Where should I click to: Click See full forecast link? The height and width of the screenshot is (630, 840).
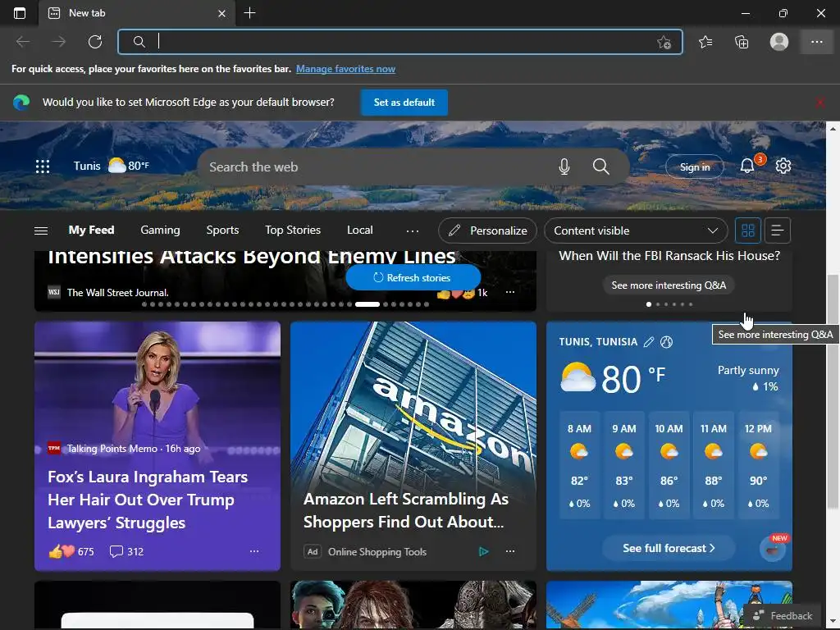(x=669, y=548)
